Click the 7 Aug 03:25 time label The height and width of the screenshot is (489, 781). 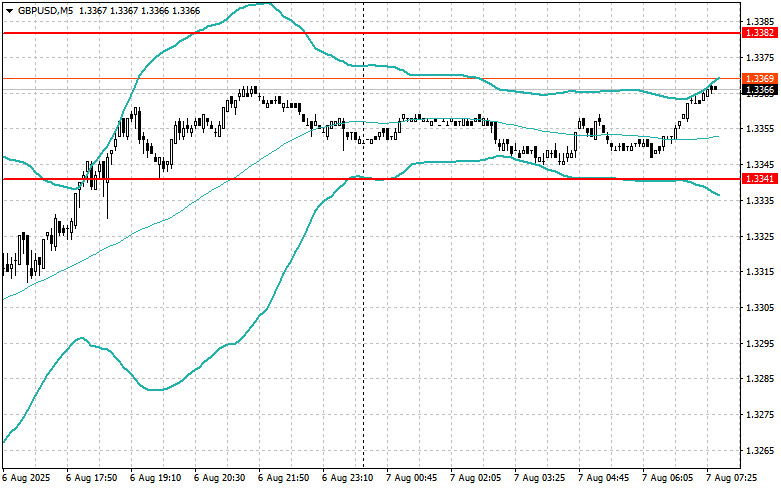(539, 478)
